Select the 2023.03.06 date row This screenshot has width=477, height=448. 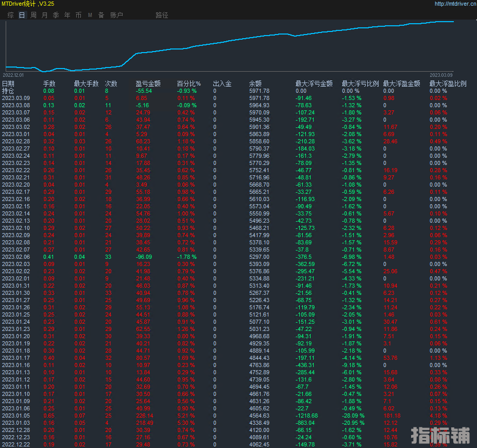[16, 120]
